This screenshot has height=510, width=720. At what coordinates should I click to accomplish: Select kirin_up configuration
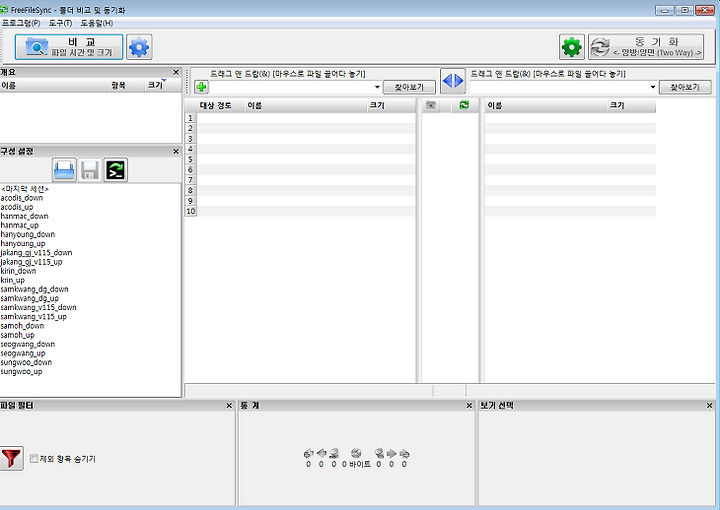point(13,280)
